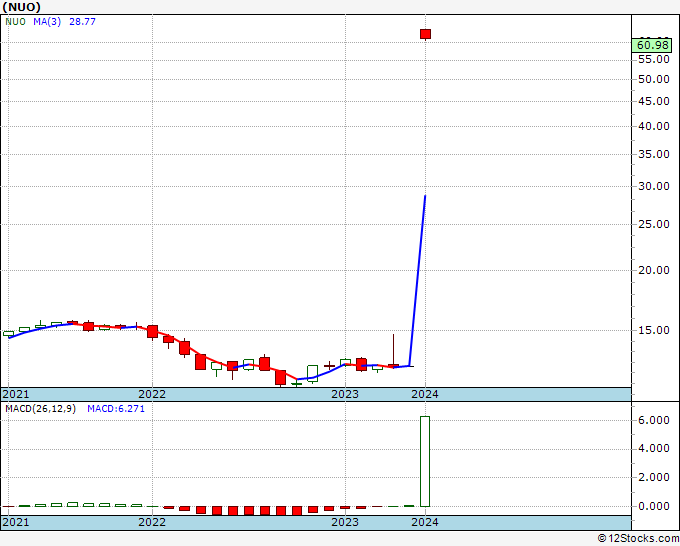The image size is (680, 546).
Task: Click the MACD:6.271 value readout
Action: pyautogui.click(x=116, y=409)
